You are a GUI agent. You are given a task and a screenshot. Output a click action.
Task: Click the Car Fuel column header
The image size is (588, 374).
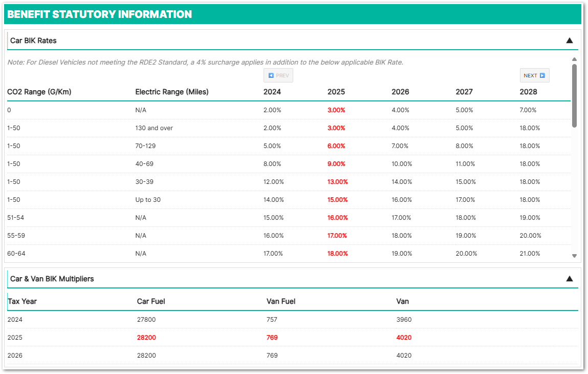click(x=151, y=301)
